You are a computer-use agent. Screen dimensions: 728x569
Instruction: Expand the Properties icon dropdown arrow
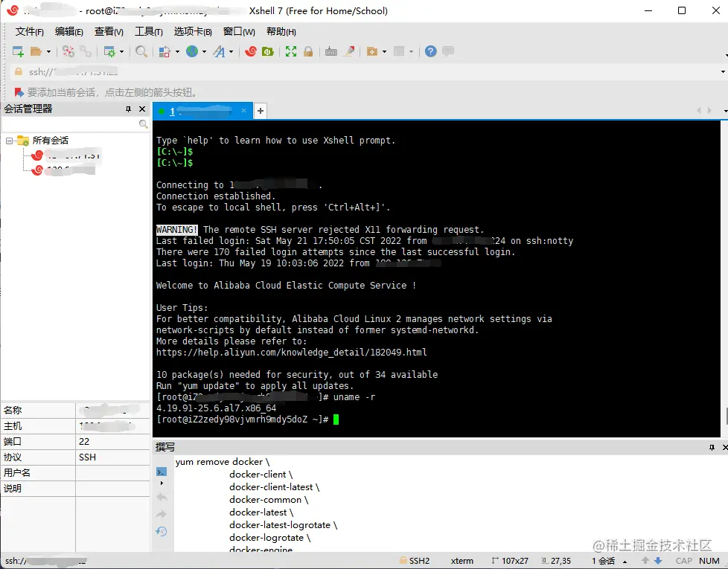coord(121,51)
